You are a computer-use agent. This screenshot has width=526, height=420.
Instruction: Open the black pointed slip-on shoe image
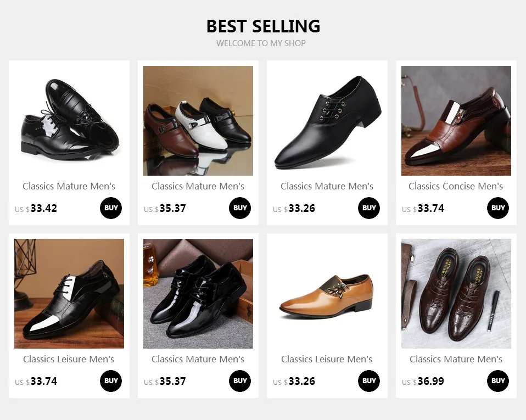327,121
